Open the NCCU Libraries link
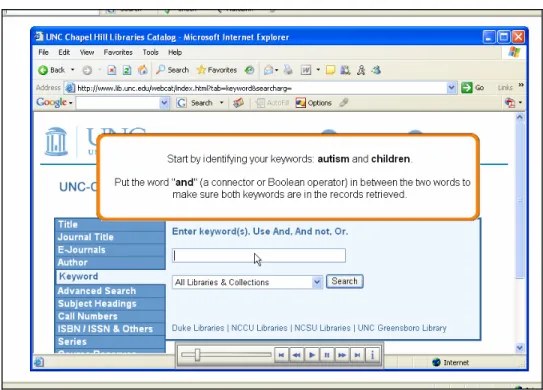 click(x=259, y=328)
